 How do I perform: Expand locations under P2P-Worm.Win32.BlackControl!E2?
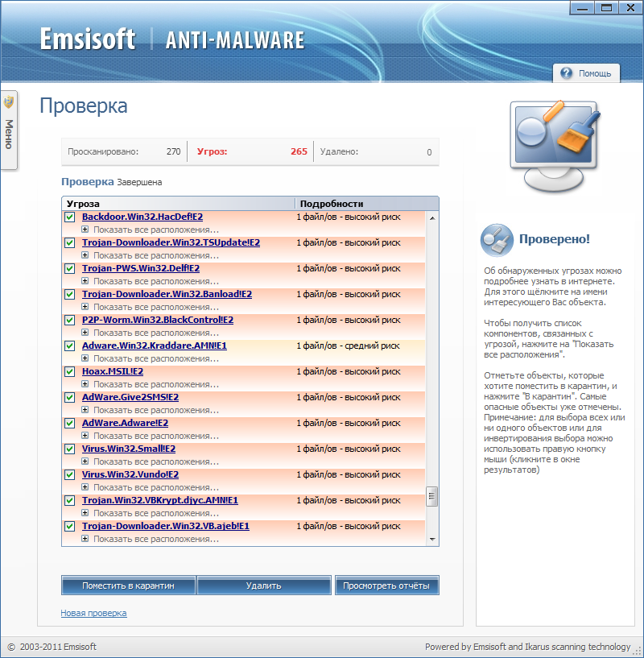(85, 333)
